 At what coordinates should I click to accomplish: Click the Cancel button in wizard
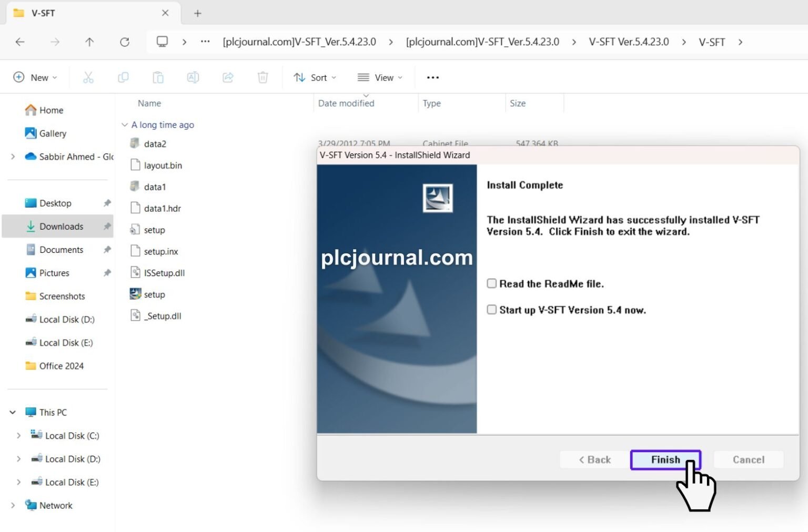pyautogui.click(x=749, y=460)
